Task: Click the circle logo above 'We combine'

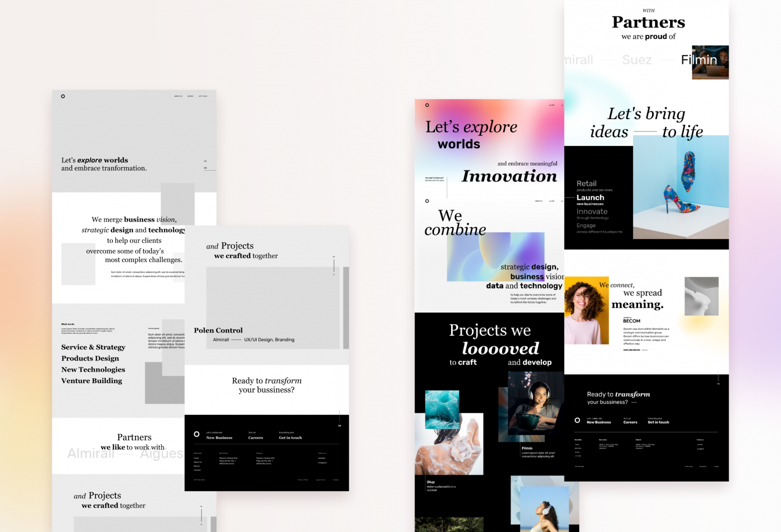Action: point(427,201)
